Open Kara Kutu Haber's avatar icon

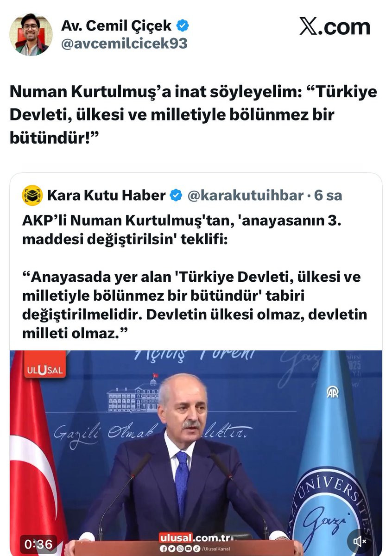tap(32, 196)
